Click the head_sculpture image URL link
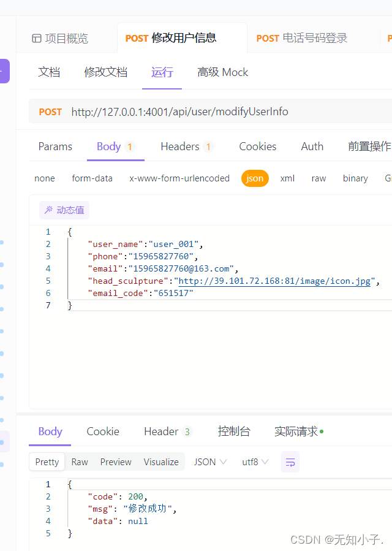Viewport: 392px width, 551px height. (x=274, y=281)
